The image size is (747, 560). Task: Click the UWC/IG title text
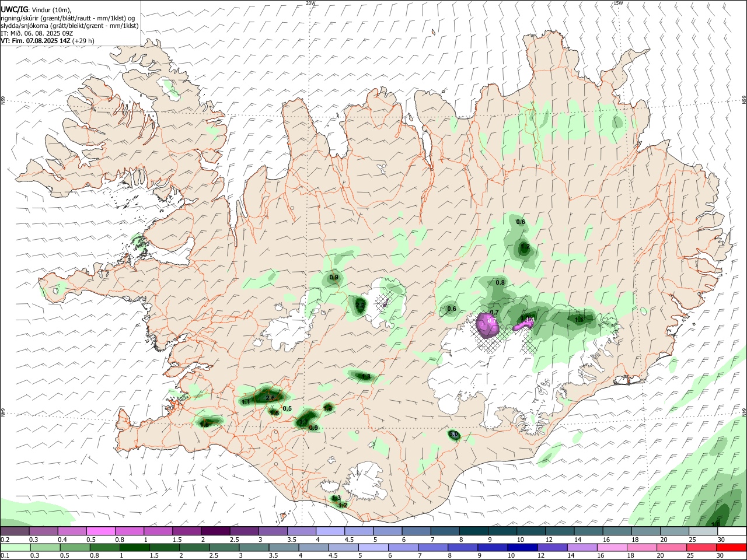tap(14, 9)
